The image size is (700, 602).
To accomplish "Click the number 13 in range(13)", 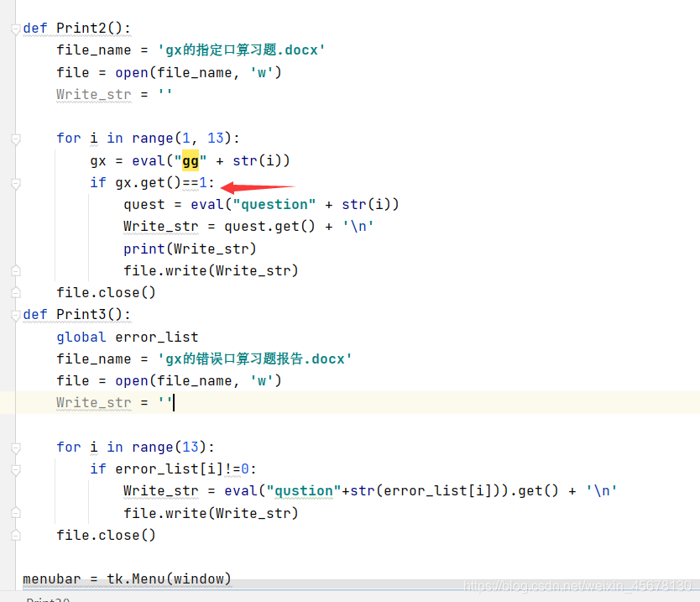I will 191,447.
